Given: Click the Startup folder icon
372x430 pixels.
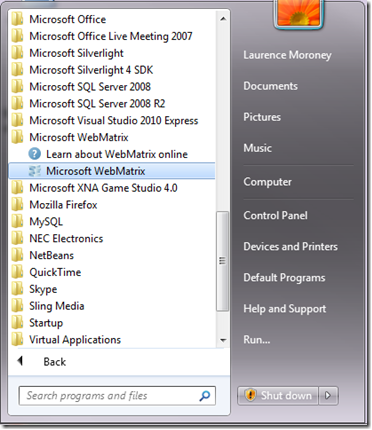Looking at the screenshot, I should pos(17,323).
